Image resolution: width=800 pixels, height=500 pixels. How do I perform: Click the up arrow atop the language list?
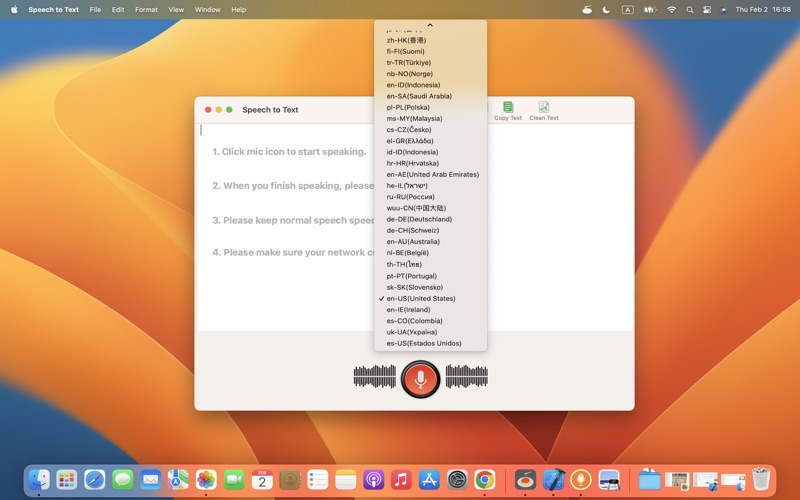pyautogui.click(x=430, y=24)
